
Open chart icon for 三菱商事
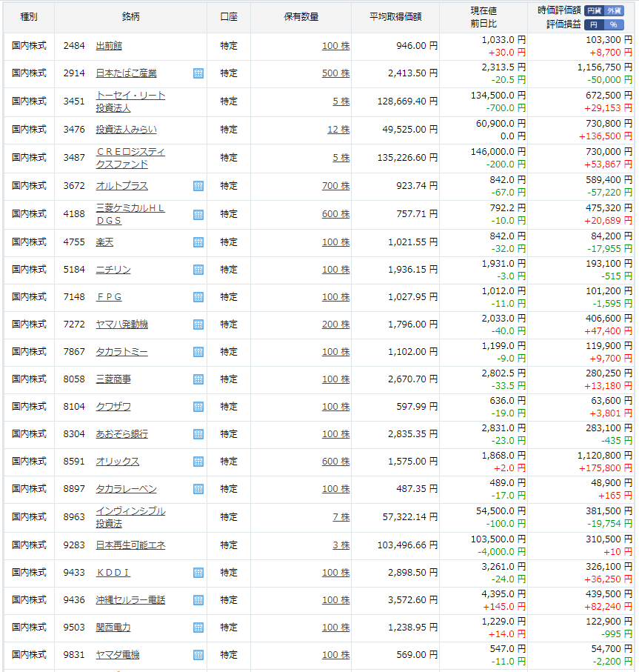coord(198,379)
